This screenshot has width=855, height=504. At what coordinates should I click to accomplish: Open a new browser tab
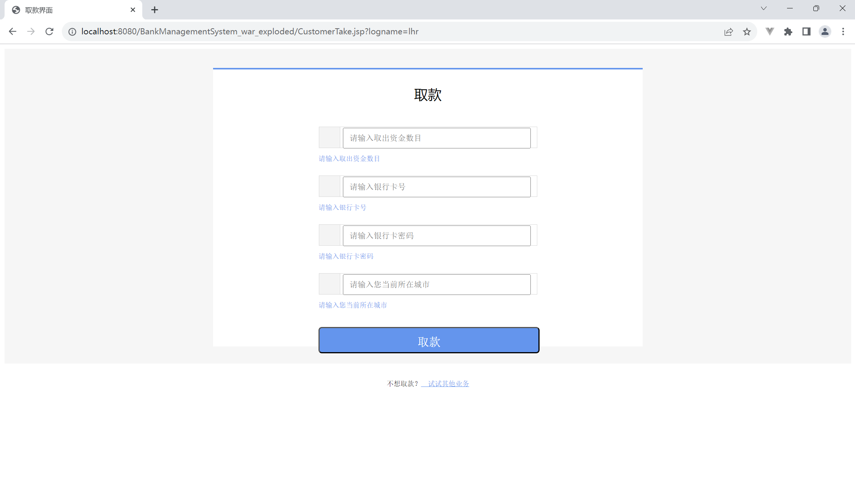(155, 10)
